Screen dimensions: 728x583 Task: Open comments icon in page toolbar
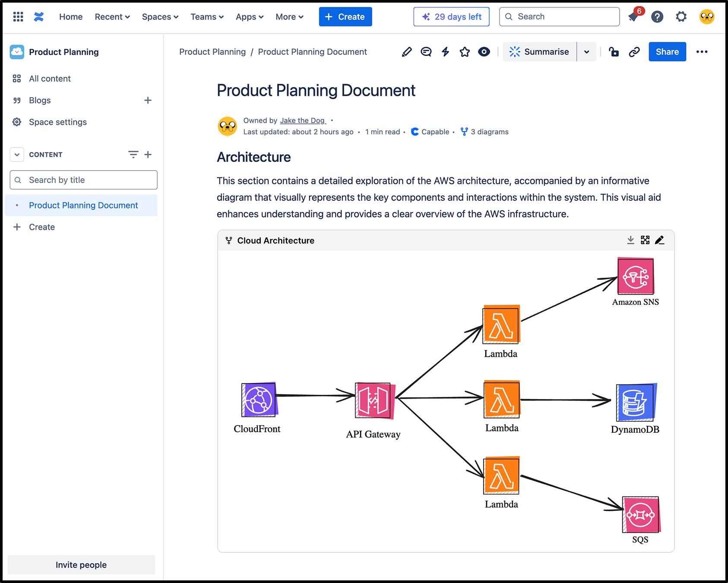pos(426,52)
